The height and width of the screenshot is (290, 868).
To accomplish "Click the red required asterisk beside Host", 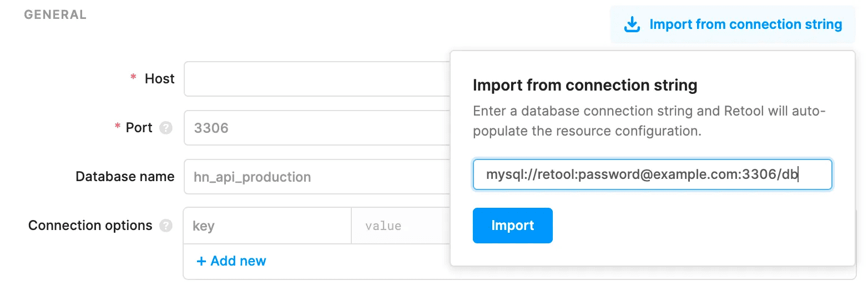I will click(133, 79).
